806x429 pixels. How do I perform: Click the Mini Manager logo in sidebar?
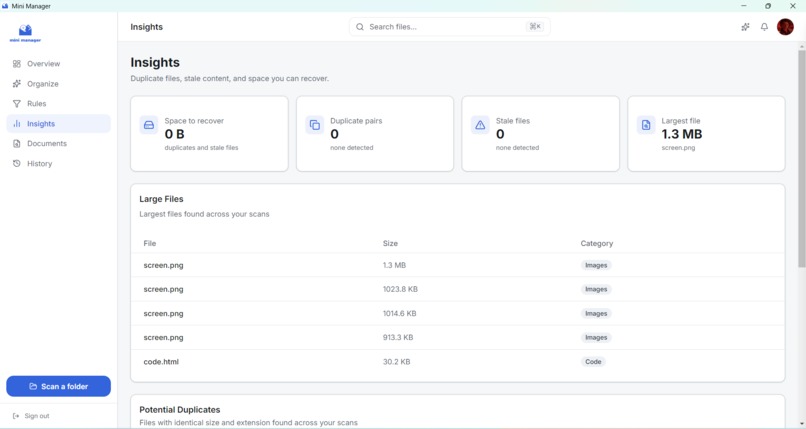click(25, 33)
